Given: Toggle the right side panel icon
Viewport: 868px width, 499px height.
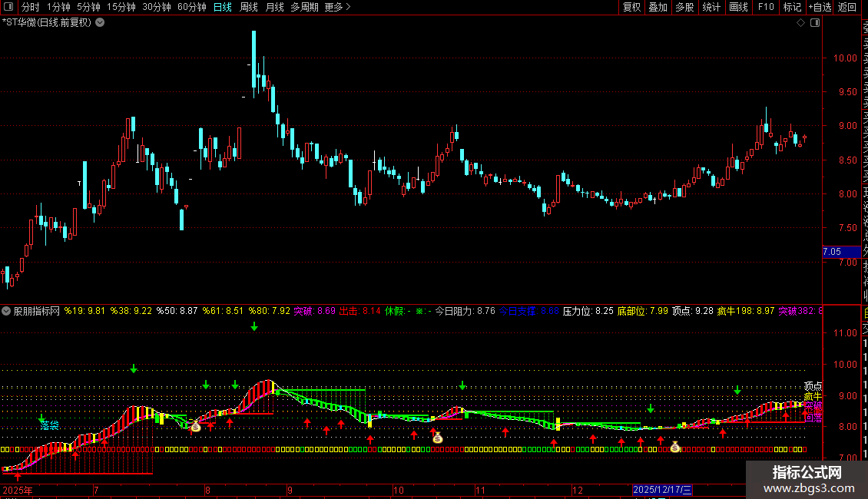Looking at the screenshot, I should pos(815,23).
